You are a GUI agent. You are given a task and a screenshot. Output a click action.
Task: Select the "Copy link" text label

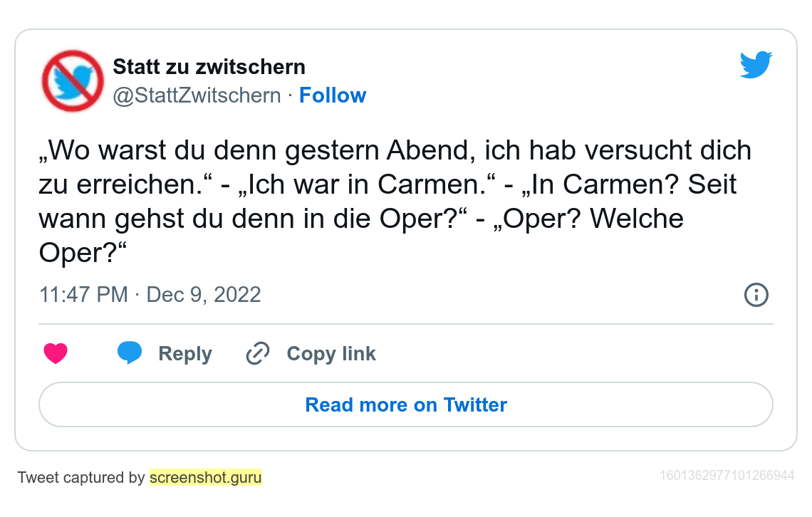point(331,354)
